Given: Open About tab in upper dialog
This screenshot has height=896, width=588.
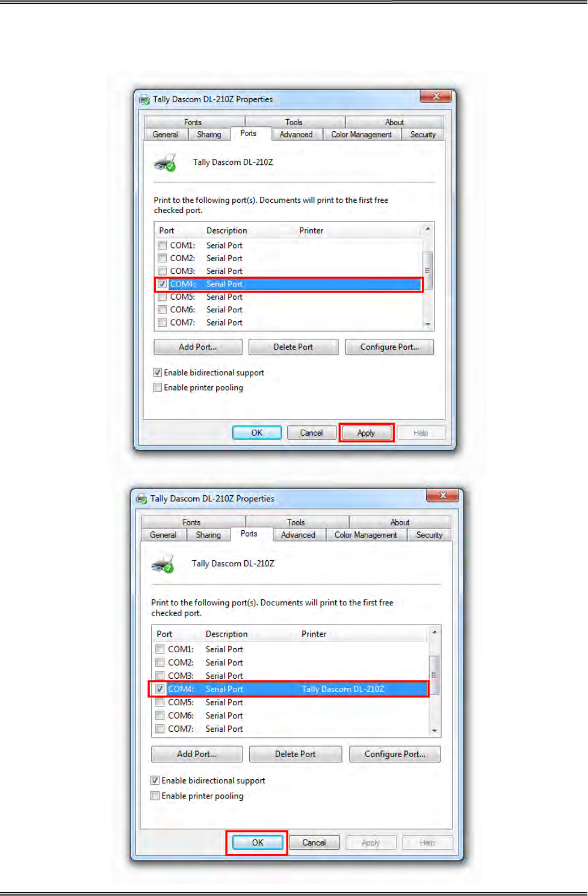Looking at the screenshot, I should (x=395, y=122).
